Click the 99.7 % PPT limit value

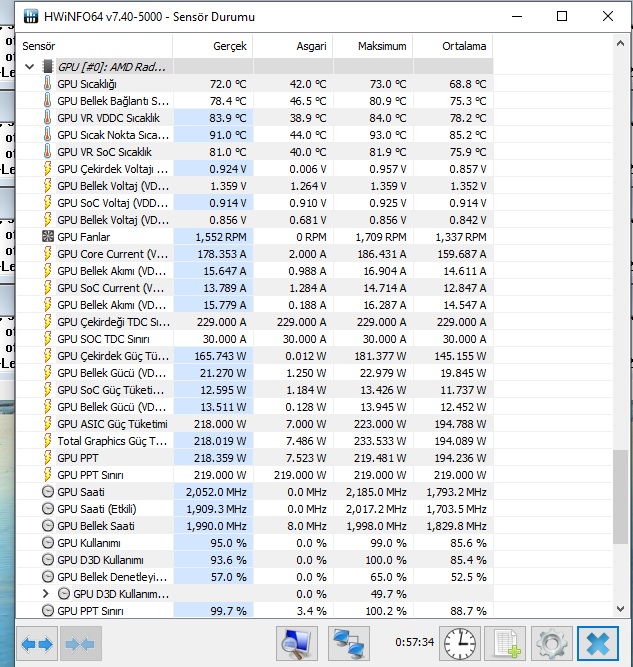click(228, 611)
